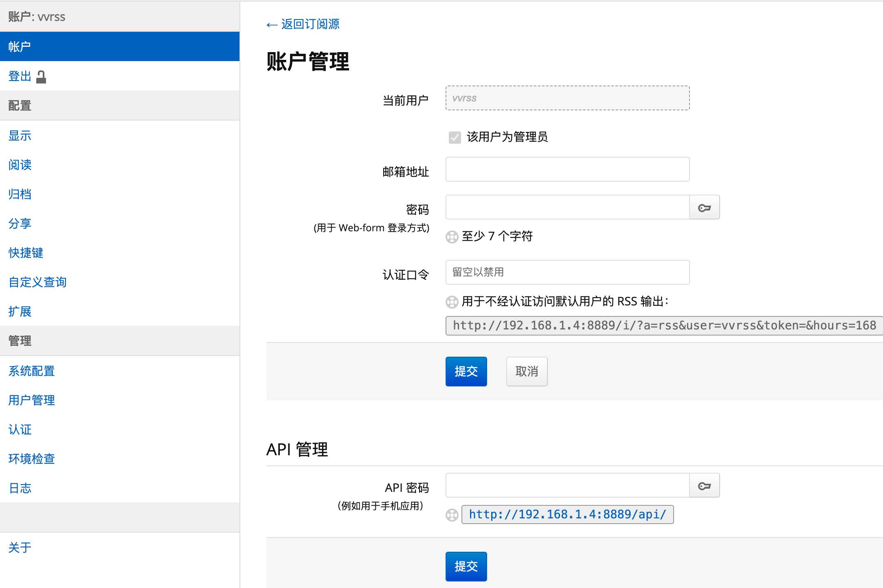883x588 pixels.
Task: Click the 认证口令 token field
Action: point(567,272)
